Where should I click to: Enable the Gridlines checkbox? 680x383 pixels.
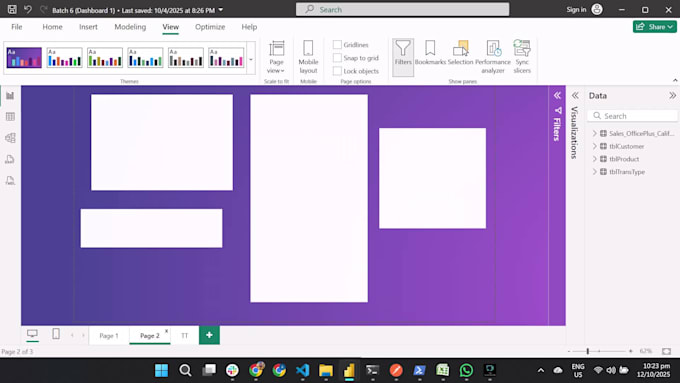point(337,45)
